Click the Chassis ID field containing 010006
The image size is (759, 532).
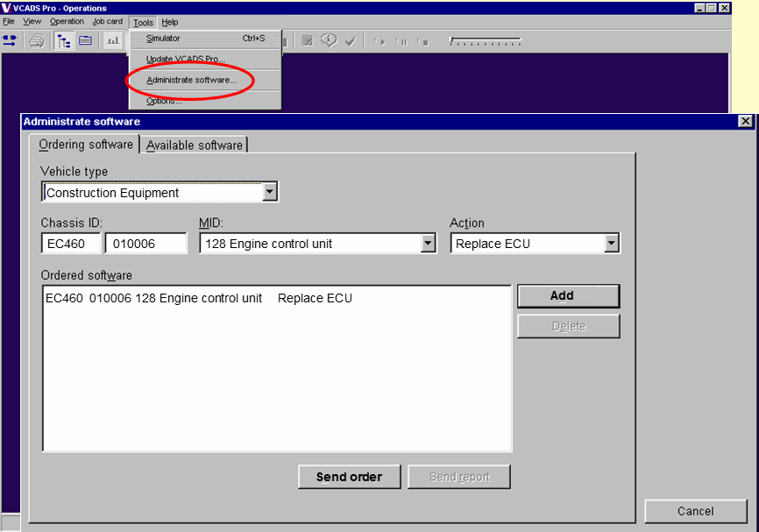click(145, 244)
